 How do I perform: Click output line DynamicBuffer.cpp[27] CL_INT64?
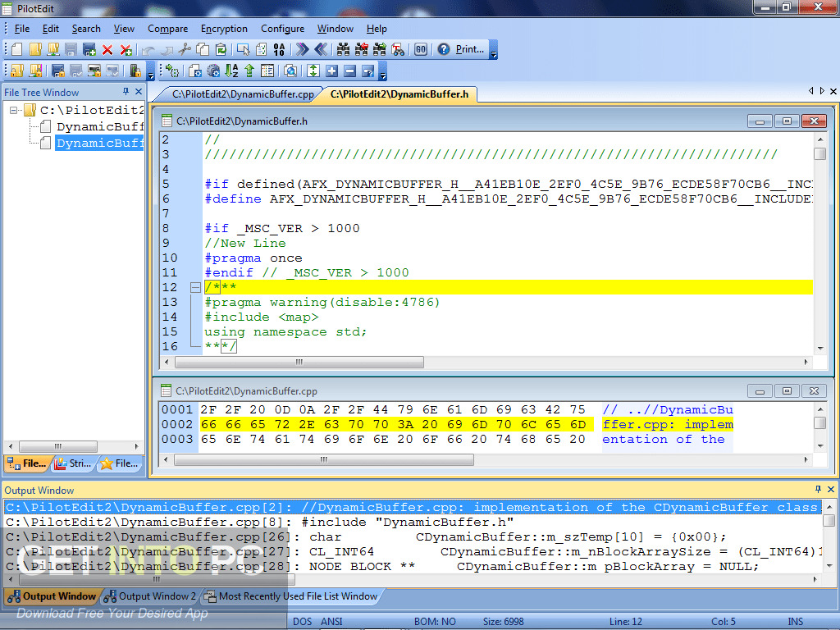413,552
